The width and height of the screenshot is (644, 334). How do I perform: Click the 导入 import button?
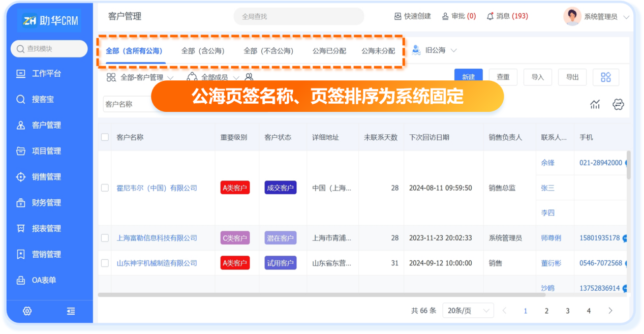(537, 77)
